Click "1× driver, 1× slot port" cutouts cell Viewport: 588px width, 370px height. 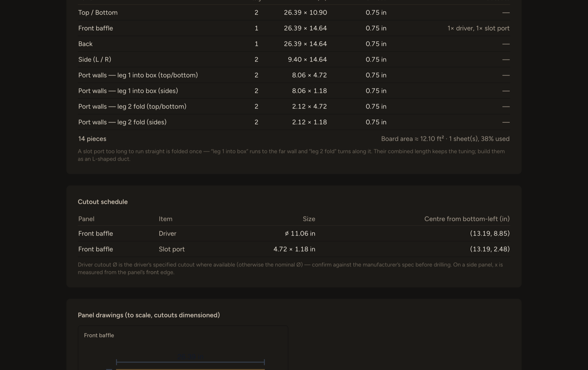[478, 28]
